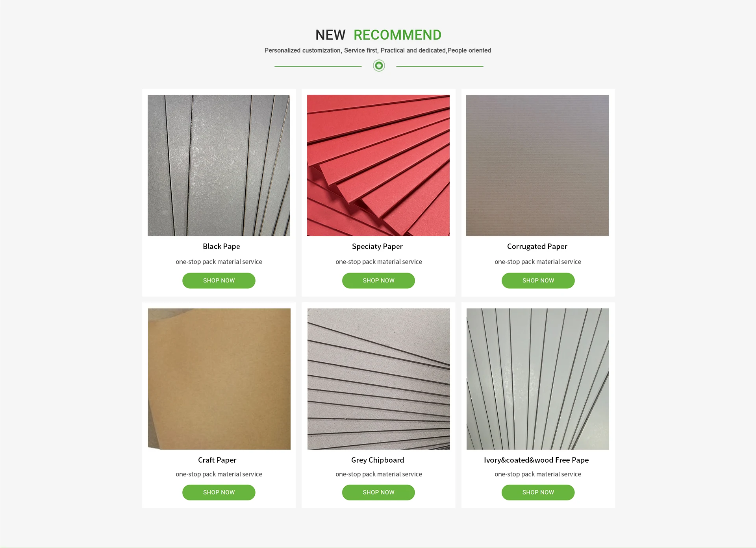Open the Corrugated Paper product image

tap(537, 165)
